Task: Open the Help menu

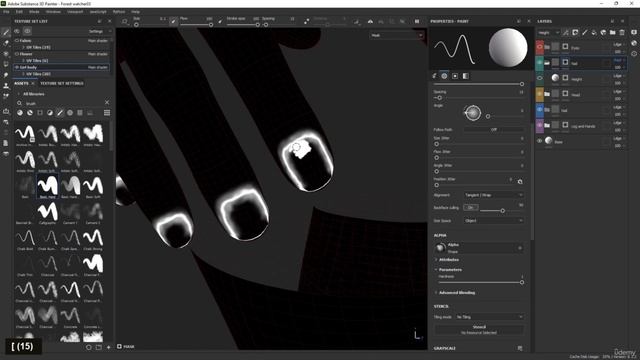Action: click(x=136, y=12)
